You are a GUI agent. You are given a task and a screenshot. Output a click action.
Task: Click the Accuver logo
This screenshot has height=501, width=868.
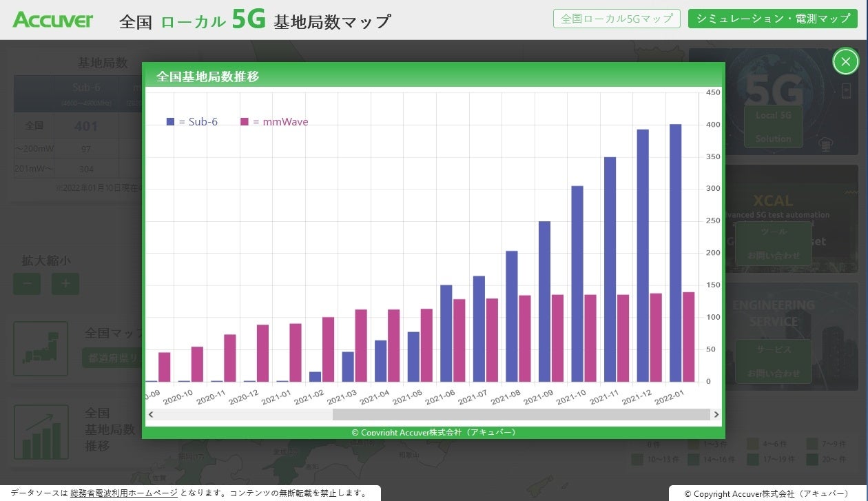(x=52, y=19)
